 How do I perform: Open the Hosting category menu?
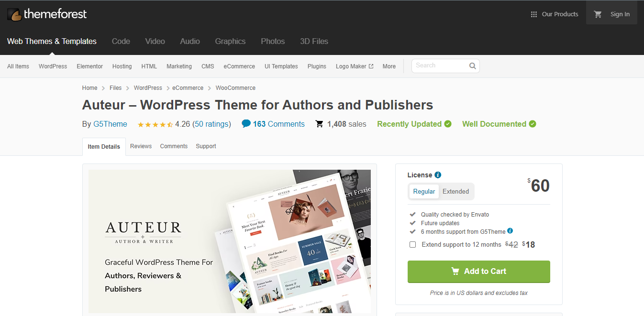(122, 66)
